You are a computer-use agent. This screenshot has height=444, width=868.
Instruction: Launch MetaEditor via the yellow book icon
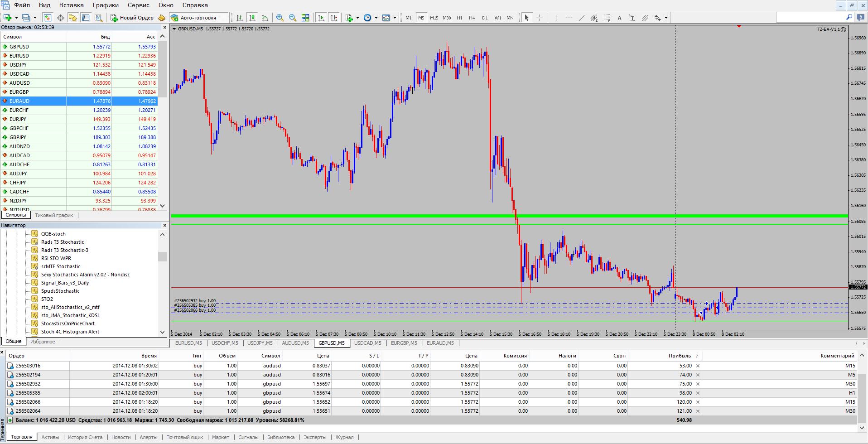162,18
